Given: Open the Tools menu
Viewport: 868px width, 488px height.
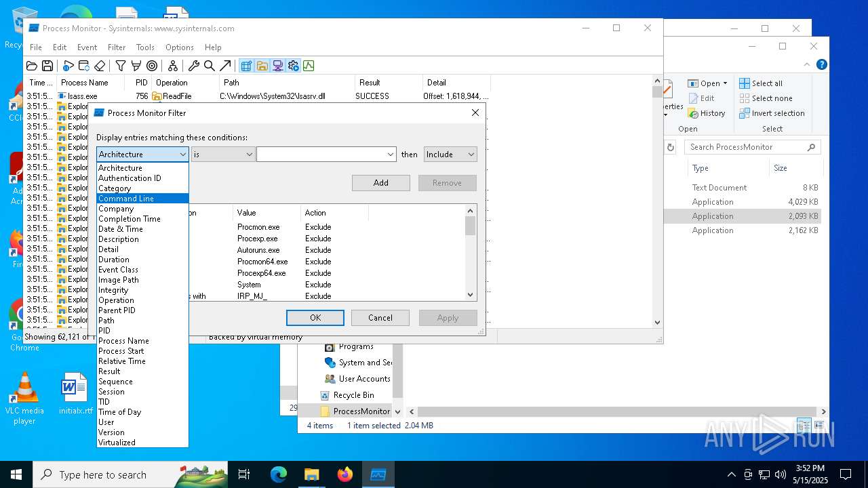Looking at the screenshot, I should coord(145,47).
